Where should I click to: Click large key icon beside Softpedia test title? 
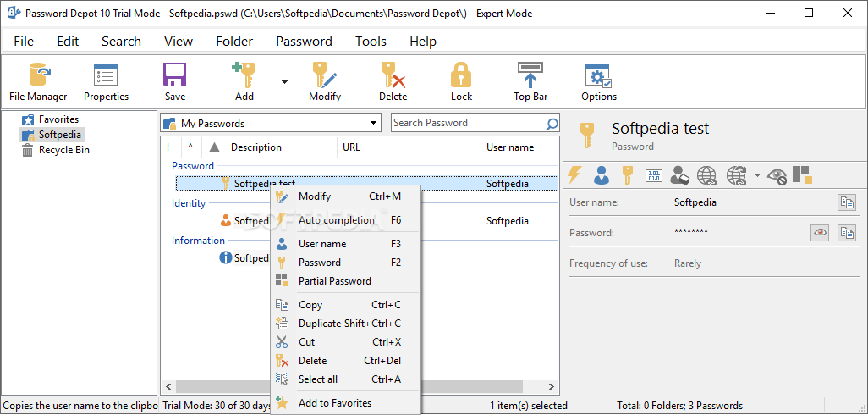(587, 136)
